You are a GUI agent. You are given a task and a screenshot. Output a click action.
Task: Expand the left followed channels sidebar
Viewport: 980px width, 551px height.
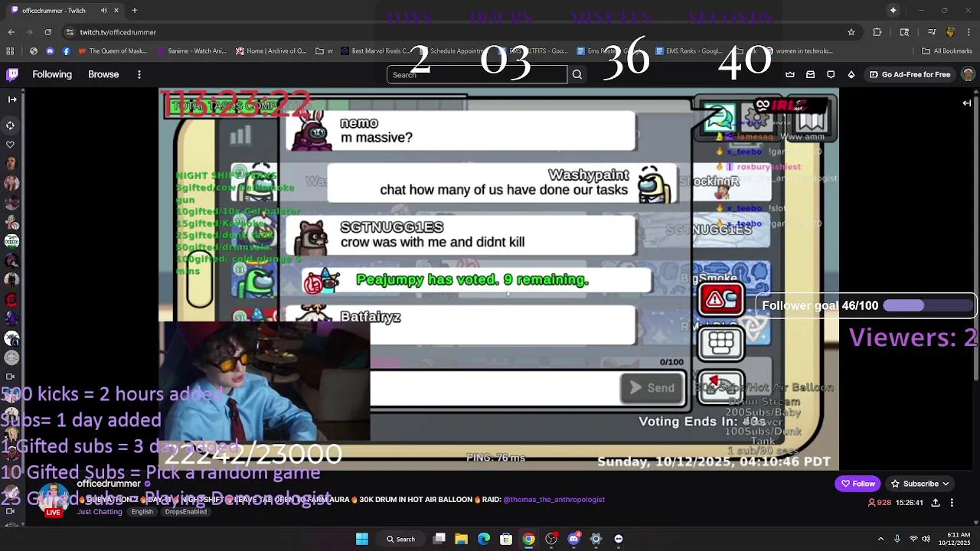pos(11,99)
